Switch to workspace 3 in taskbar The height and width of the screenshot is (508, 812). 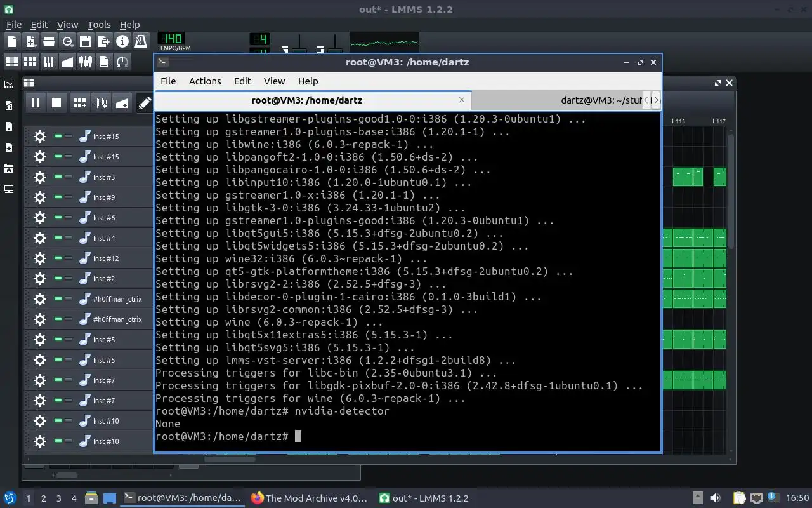(59, 498)
